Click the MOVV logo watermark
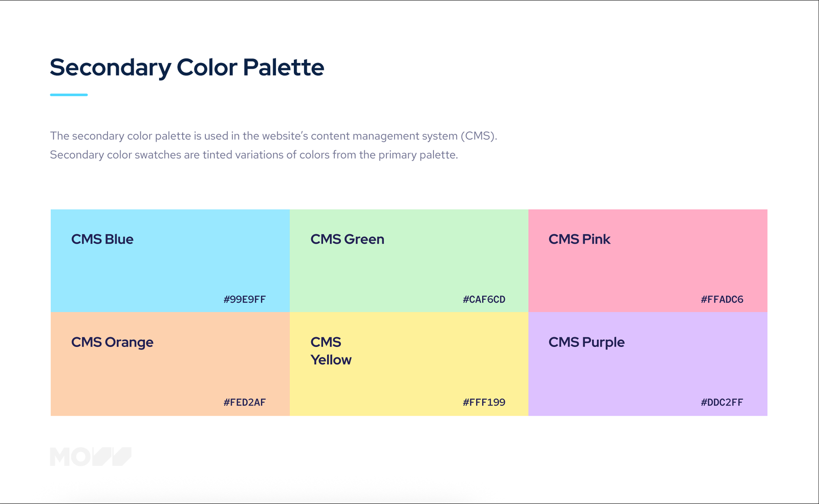Screen dimensions: 819x504 [x=91, y=456]
